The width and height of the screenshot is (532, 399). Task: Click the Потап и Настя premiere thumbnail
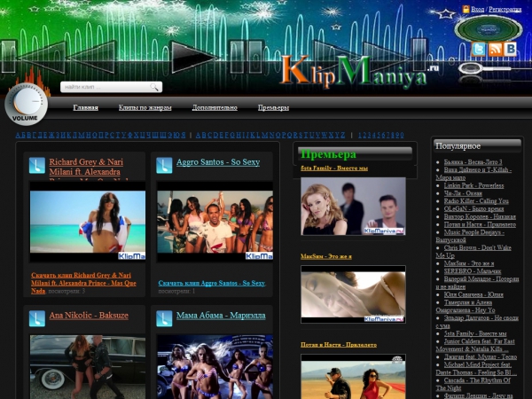pyautogui.click(x=353, y=377)
